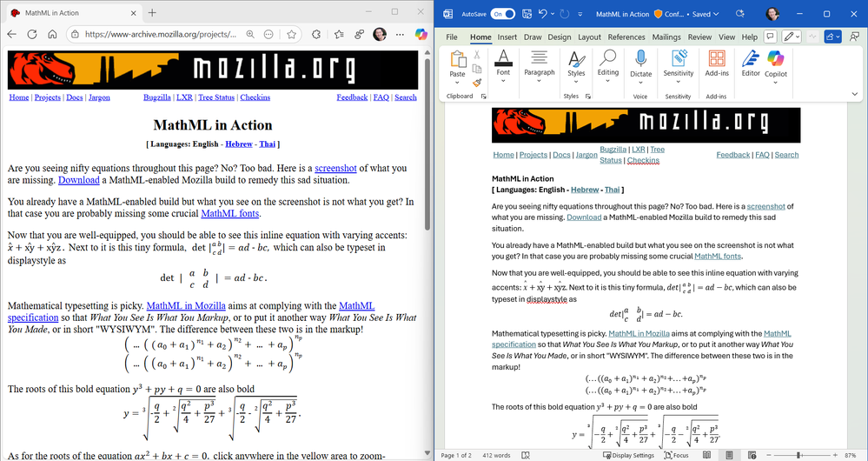Switch to Design tab in Word
Screen dimensions: 868x461
[x=560, y=37]
